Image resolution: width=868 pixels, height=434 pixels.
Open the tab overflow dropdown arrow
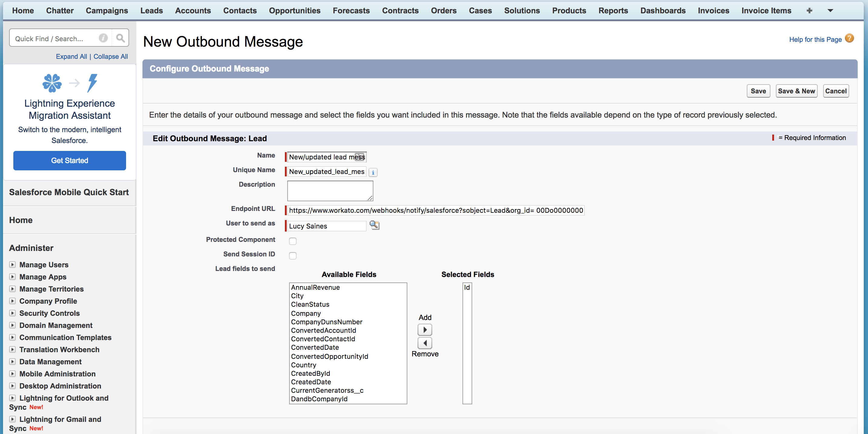pyautogui.click(x=831, y=11)
